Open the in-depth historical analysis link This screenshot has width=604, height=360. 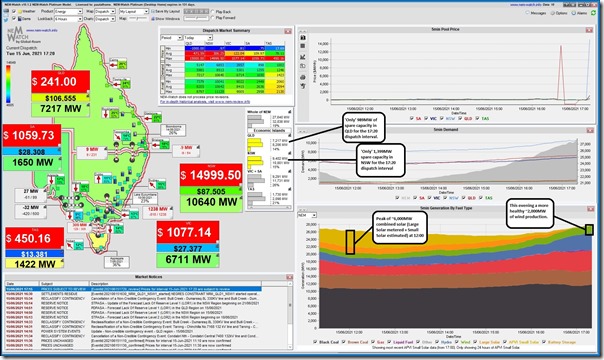click(205, 102)
